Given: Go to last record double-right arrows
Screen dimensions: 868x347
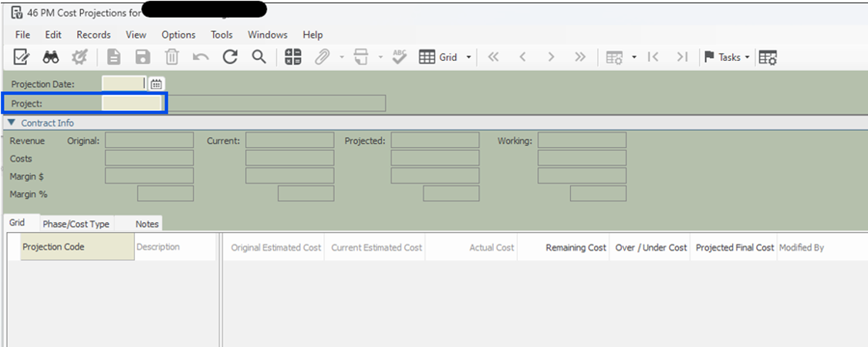Looking at the screenshot, I should pyautogui.click(x=579, y=57).
